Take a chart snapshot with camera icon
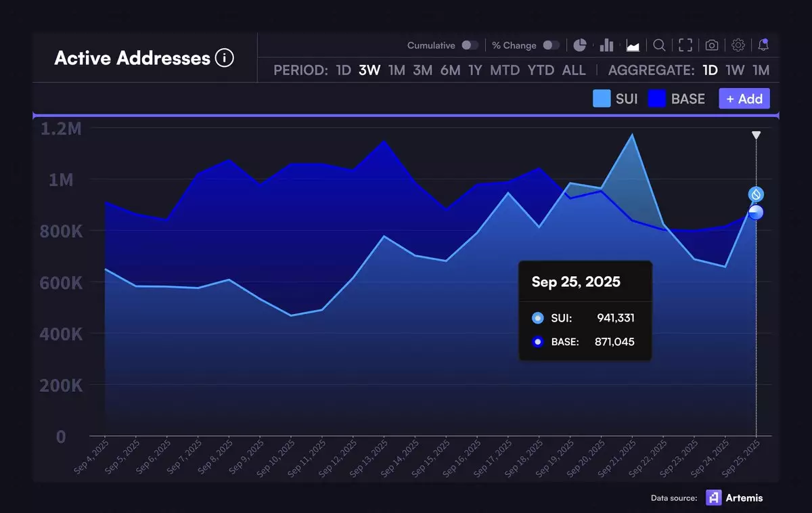 [712, 45]
